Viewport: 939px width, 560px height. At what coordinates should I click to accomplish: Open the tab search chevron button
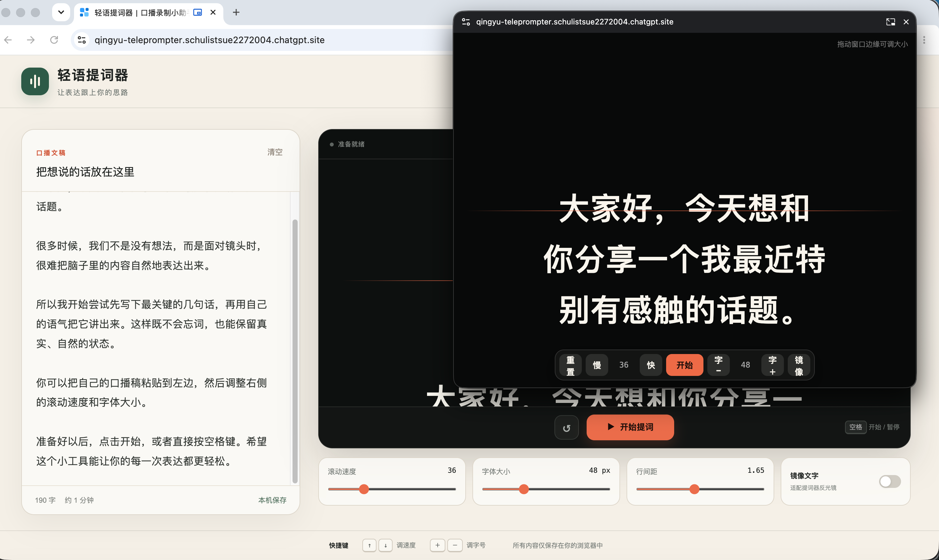(61, 13)
